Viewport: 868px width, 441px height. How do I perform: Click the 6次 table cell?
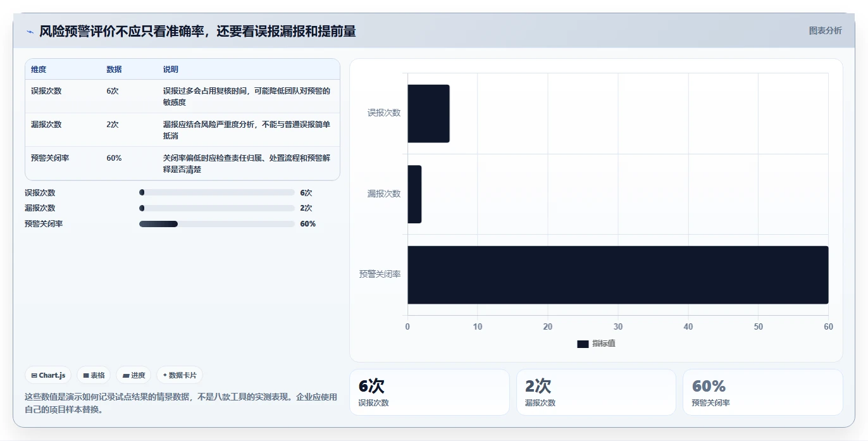point(113,91)
